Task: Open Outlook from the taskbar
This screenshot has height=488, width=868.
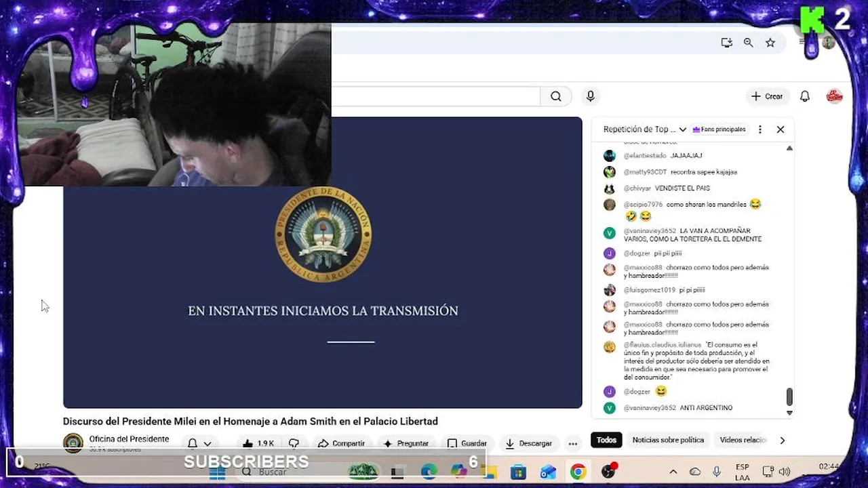Action: point(548,472)
